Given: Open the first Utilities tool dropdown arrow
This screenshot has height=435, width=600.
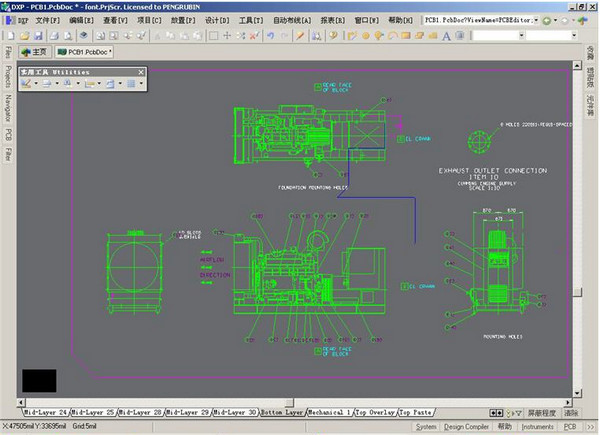Looking at the screenshot, I should [37, 84].
